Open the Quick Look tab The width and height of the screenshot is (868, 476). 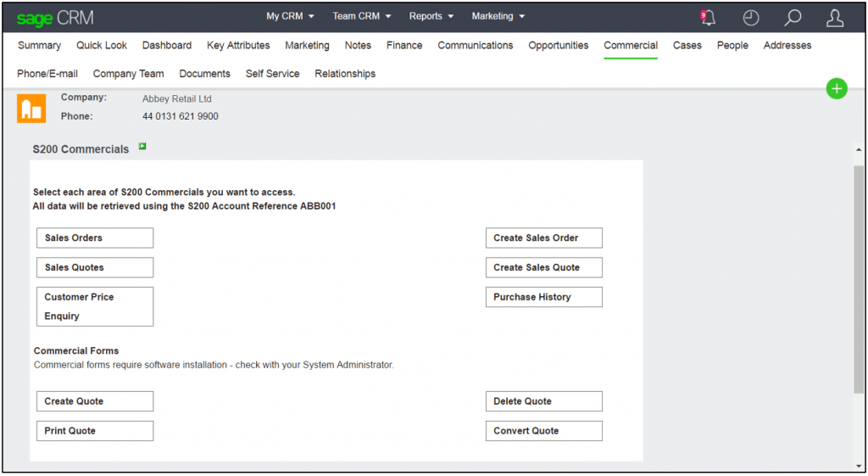click(x=102, y=46)
